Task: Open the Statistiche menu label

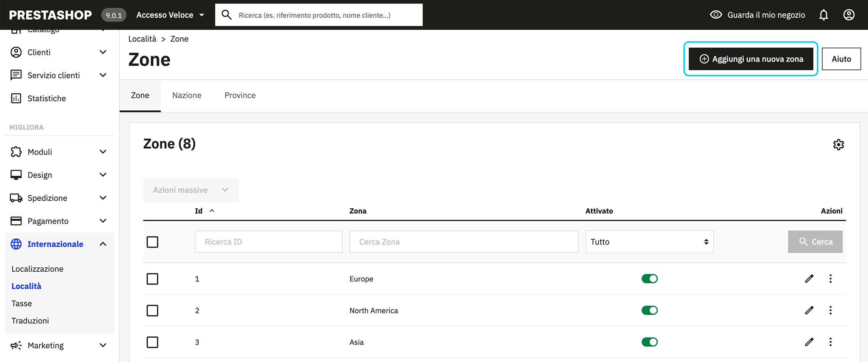Action: (x=47, y=99)
